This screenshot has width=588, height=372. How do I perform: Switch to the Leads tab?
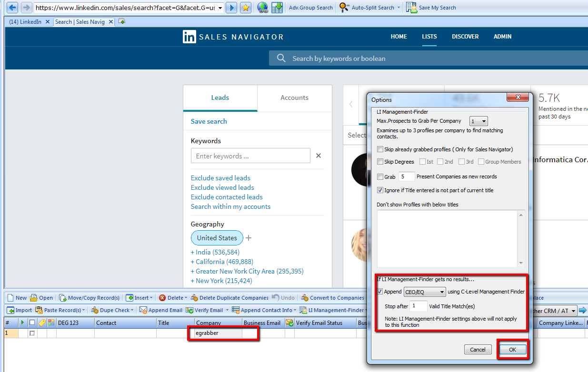[220, 98]
